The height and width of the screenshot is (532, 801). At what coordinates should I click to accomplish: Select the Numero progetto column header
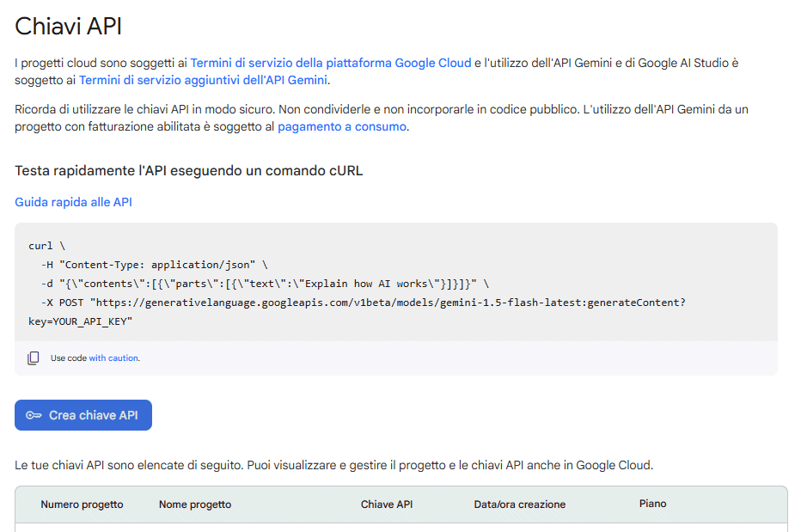(x=82, y=504)
